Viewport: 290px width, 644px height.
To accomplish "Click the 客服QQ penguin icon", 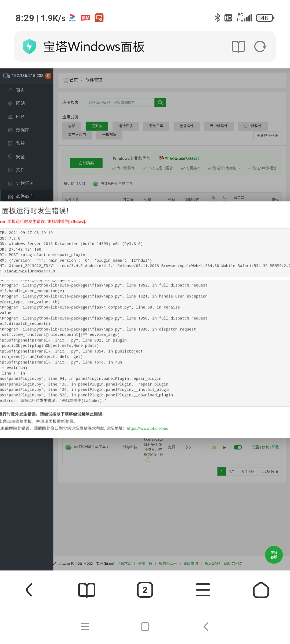I will 161,158.
